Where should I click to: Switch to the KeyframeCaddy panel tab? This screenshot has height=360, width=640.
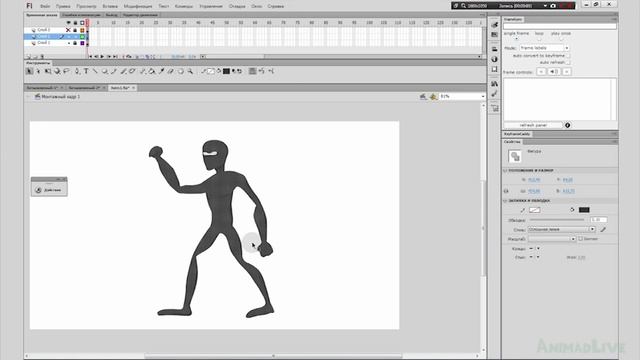[x=517, y=134]
